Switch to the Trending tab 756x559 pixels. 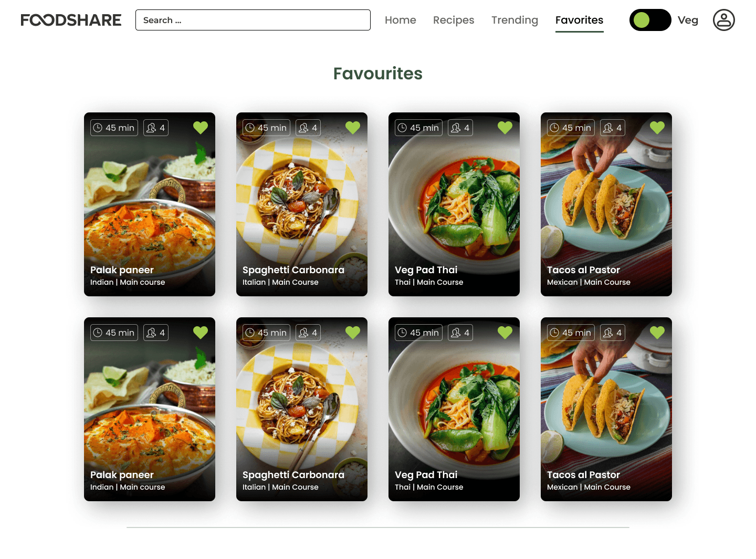click(514, 20)
